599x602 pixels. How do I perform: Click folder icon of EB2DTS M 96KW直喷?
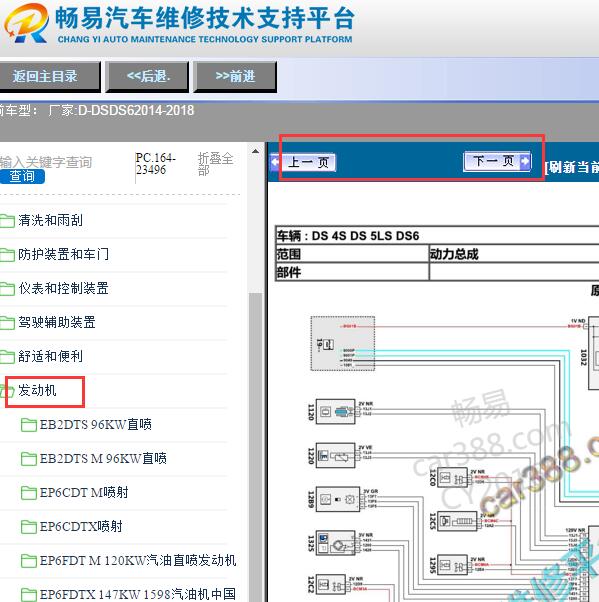coord(28,458)
